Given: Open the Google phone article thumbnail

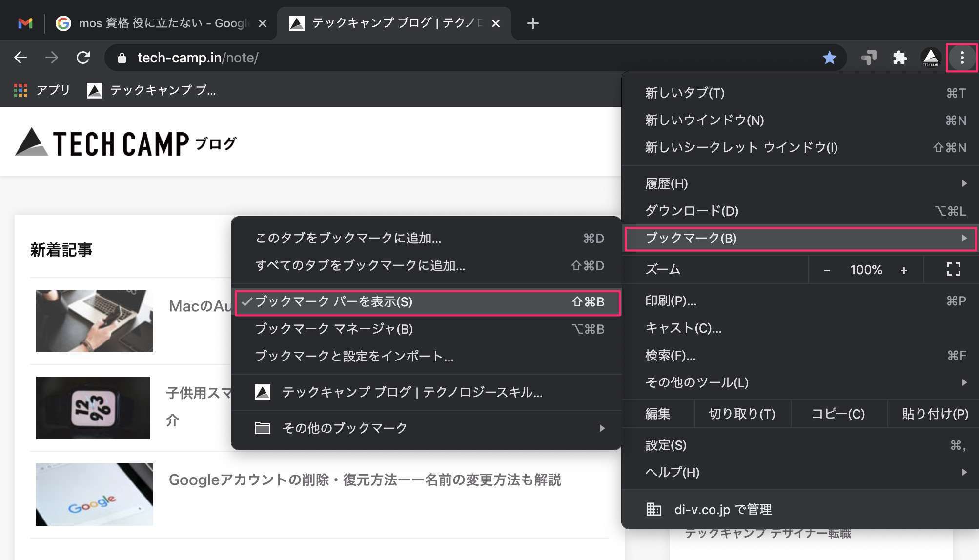Looking at the screenshot, I should tap(95, 495).
